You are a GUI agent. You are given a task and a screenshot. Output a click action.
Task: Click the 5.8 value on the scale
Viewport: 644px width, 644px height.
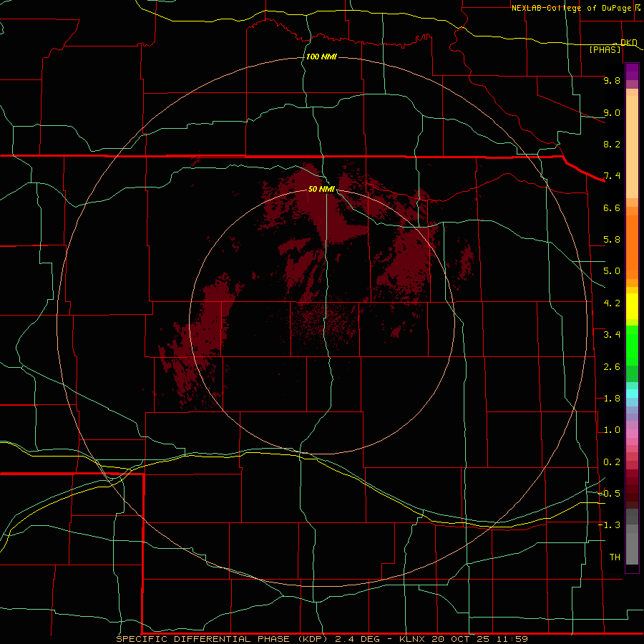coord(612,240)
